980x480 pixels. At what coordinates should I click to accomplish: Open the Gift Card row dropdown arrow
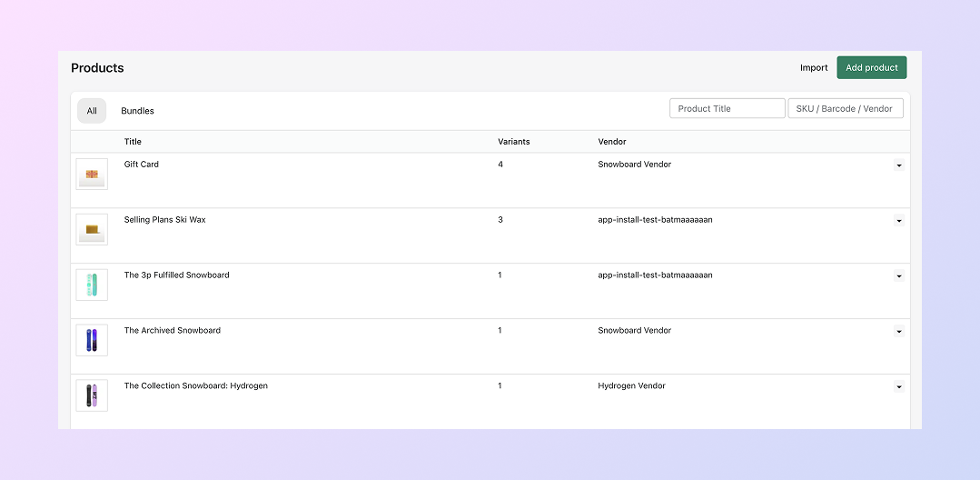[899, 165]
